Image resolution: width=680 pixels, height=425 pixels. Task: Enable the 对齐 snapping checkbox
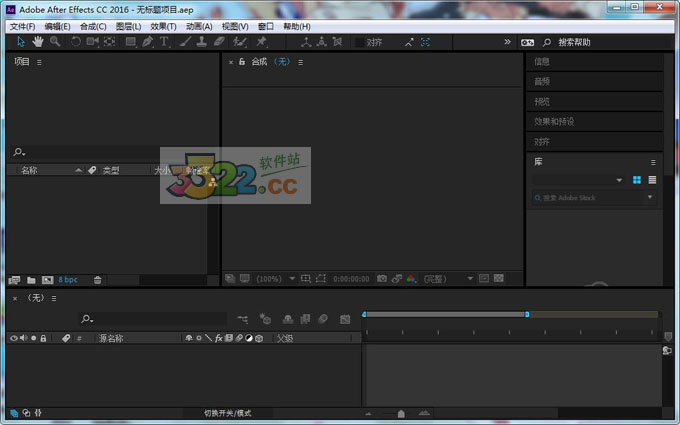[x=361, y=42]
